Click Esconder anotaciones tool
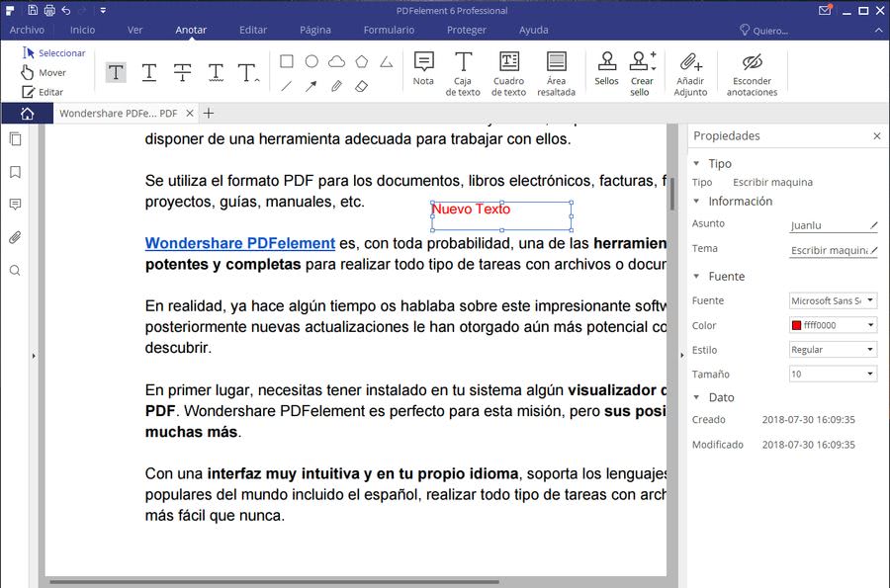This screenshot has height=588, width=890. tap(753, 74)
